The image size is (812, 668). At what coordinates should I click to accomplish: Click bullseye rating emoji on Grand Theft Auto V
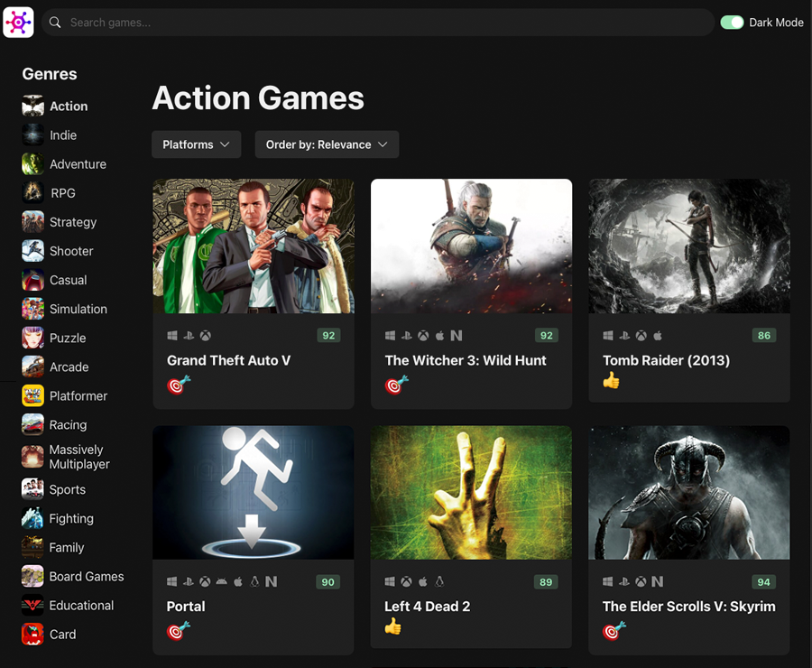click(x=179, y=385)
